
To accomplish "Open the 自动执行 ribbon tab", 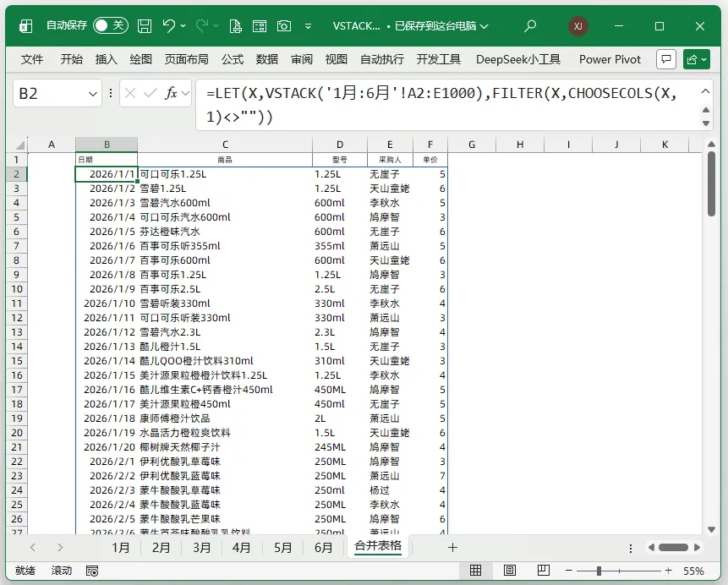I will pos(382,59).
